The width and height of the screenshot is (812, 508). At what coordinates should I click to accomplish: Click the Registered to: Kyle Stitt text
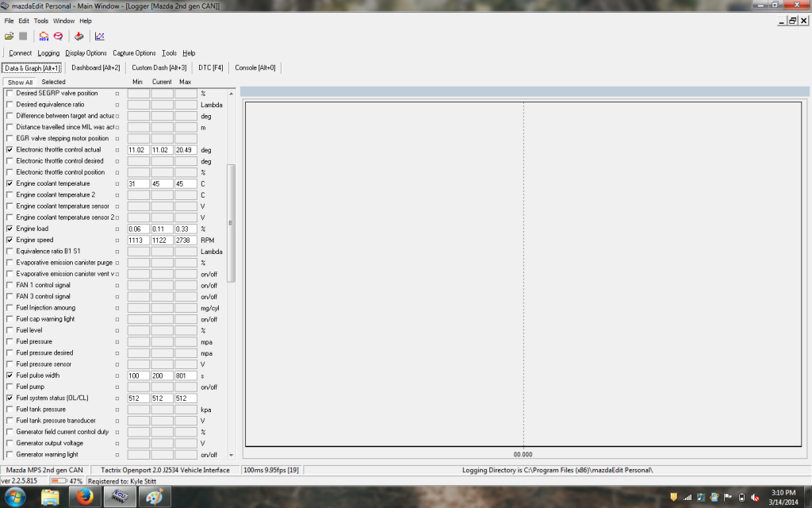point(122,481)
